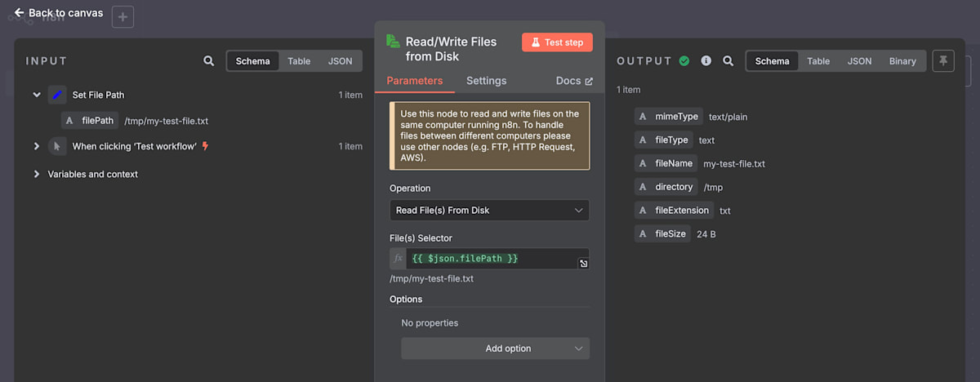
Task: Click 1 item count beside Set File Path
Action: click(x=350, y=95)
